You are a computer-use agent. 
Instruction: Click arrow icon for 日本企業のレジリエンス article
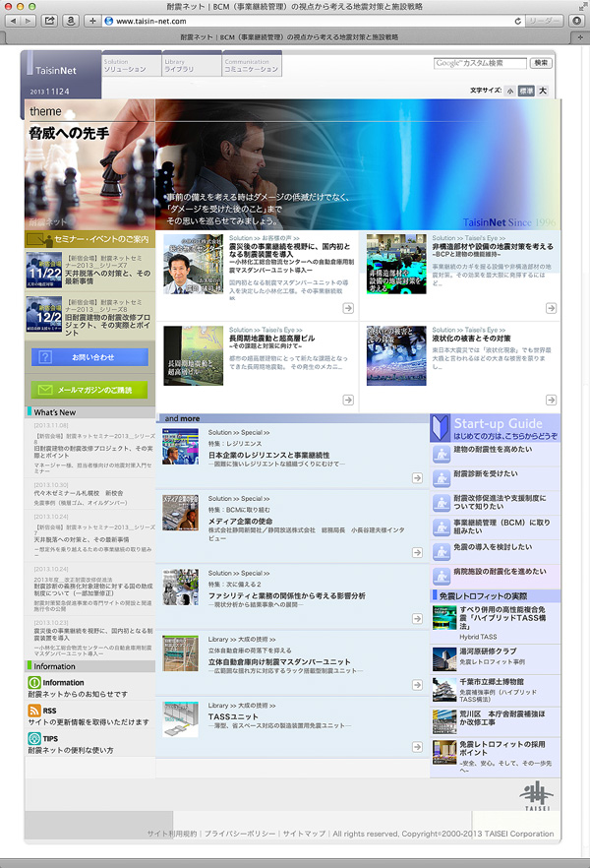point(418,477)
